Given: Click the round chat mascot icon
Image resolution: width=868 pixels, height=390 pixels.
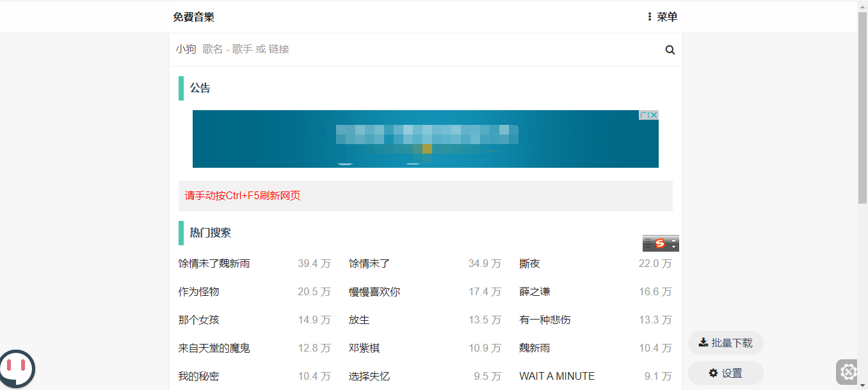Looking at the screenshot, I should pyautogui.click(x=17, y=369).
